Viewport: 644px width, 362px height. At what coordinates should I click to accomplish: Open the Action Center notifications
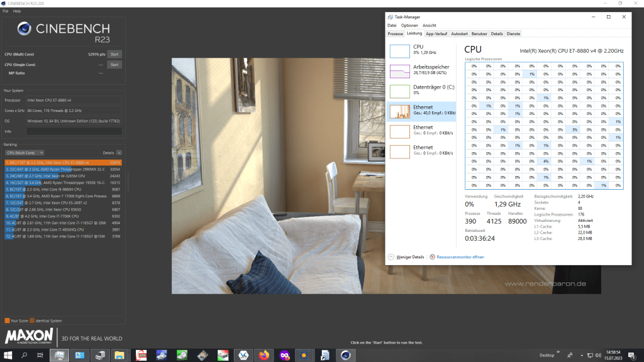point(631,355)
